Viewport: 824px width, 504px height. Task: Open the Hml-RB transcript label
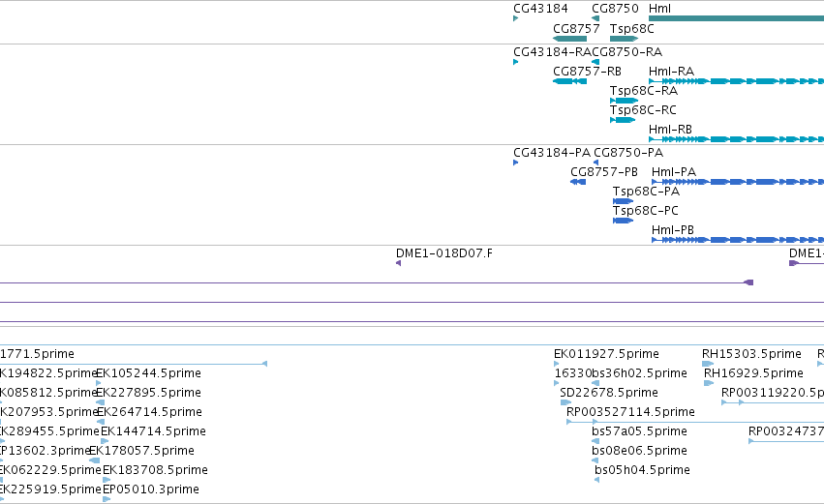[670, 130]
